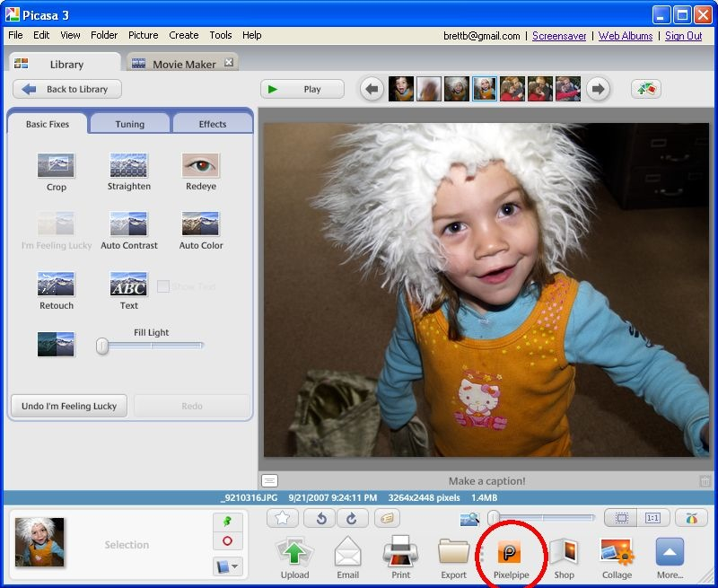Toggle the Show Text checkbox
Image resolution: width=718 pixels, height=588 pixels.
coord(163,286)
